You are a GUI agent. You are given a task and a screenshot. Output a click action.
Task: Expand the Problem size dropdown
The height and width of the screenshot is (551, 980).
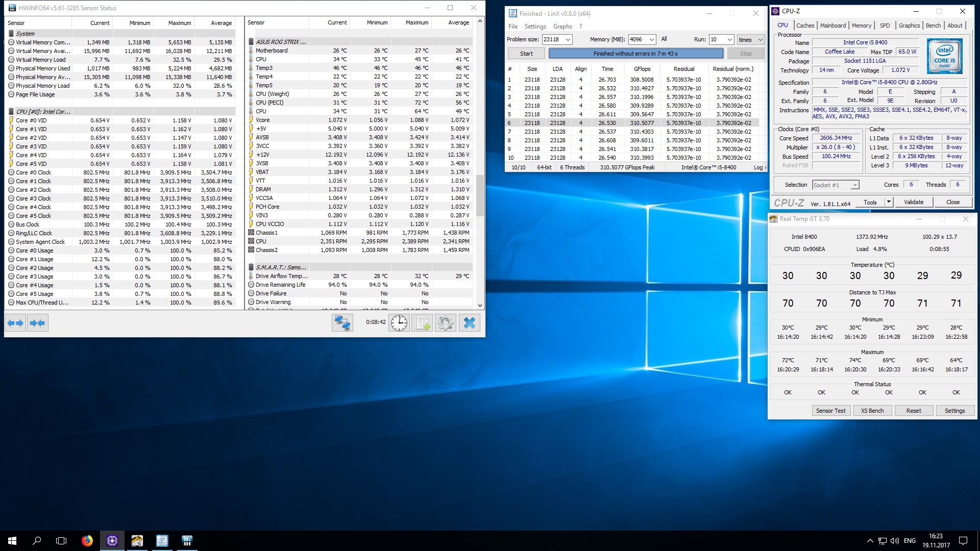point(568,39)
